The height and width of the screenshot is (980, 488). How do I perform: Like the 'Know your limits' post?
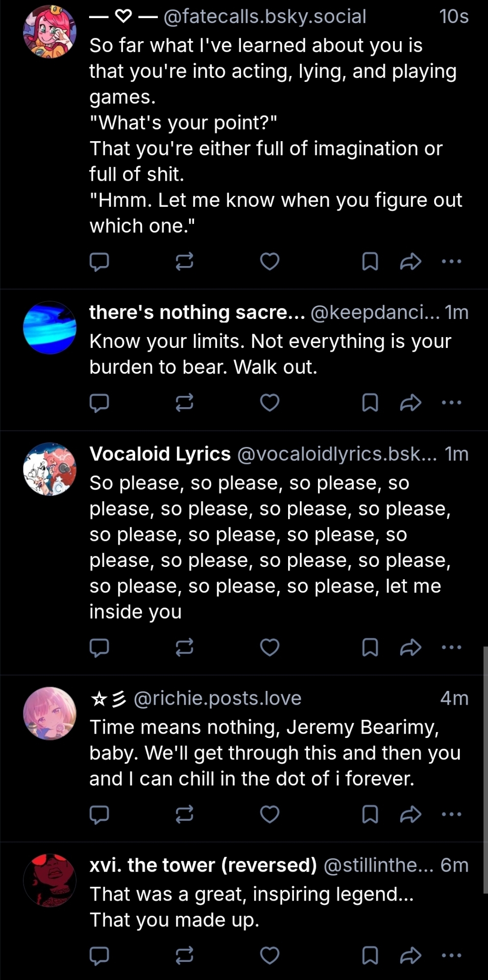pos(269,403)
